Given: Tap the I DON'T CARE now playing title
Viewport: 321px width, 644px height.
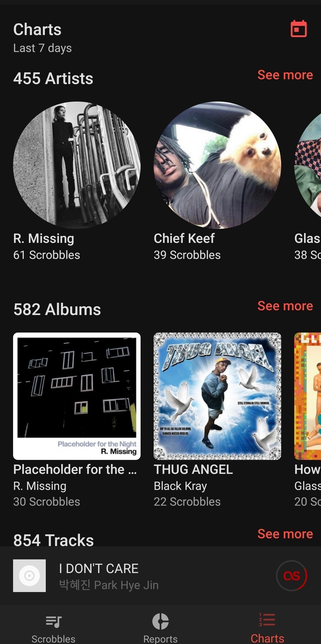Looking at the screenshot, I should pyautogui.click(x=99, y=569).
